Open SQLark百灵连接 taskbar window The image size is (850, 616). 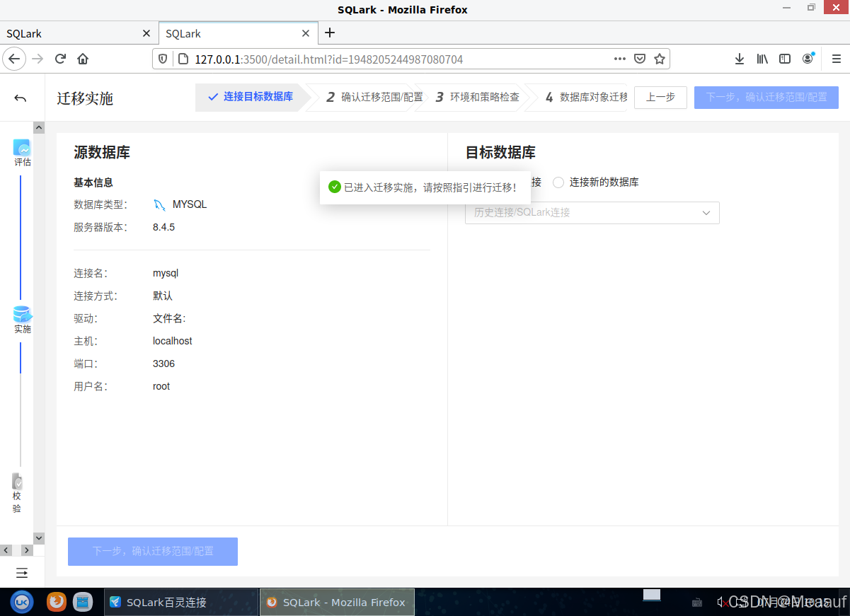tap(181, 603)
